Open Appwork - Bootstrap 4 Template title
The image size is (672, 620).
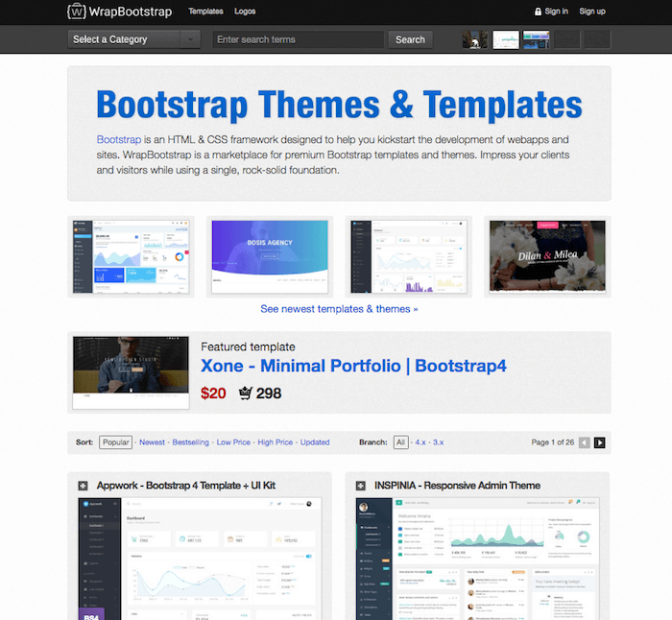[186, 486]
